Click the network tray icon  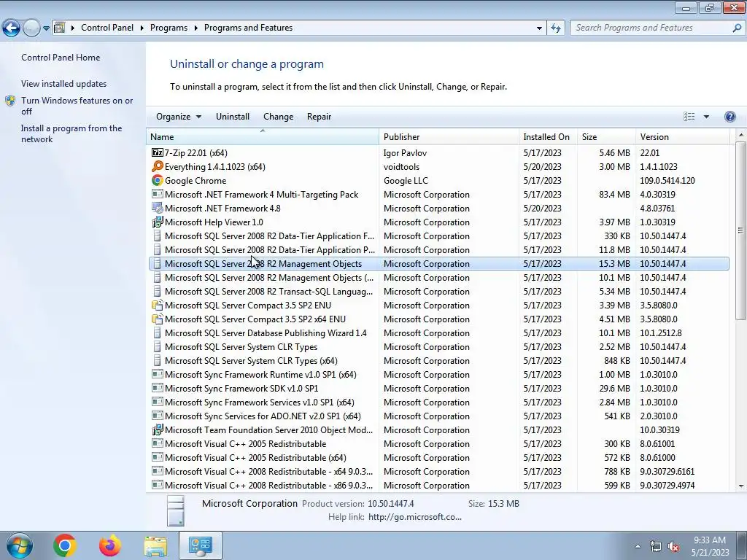(656, 547)
